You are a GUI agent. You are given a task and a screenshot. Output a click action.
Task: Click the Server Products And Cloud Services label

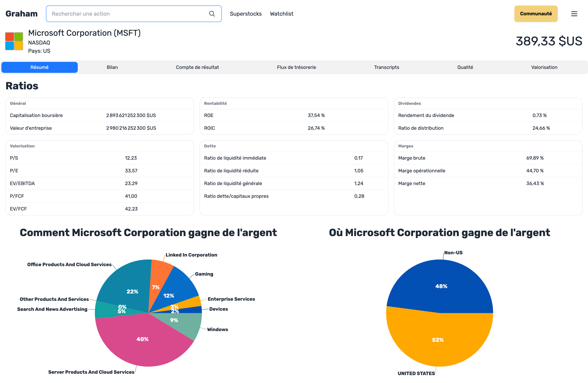tap(91, 372)
